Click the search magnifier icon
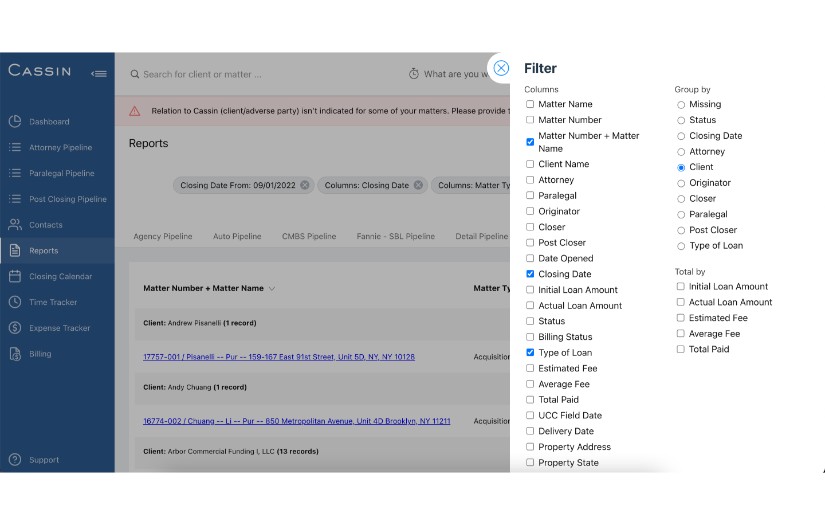This screenshot has width=825, height=525. click(x=135, y=74)
